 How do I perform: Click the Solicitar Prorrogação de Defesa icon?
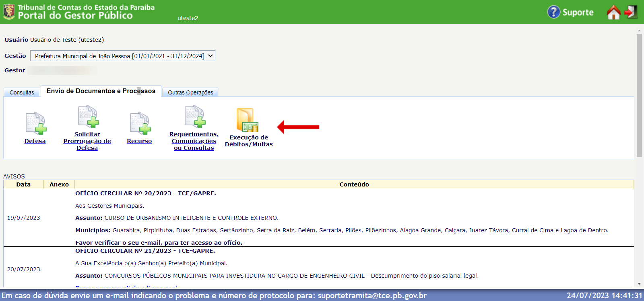click(88, 117)
